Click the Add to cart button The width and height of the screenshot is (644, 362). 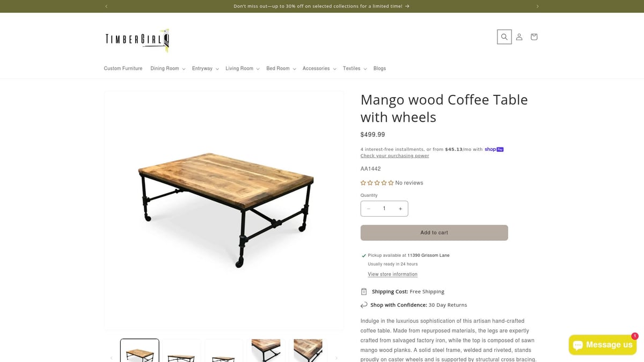(434, 233)
